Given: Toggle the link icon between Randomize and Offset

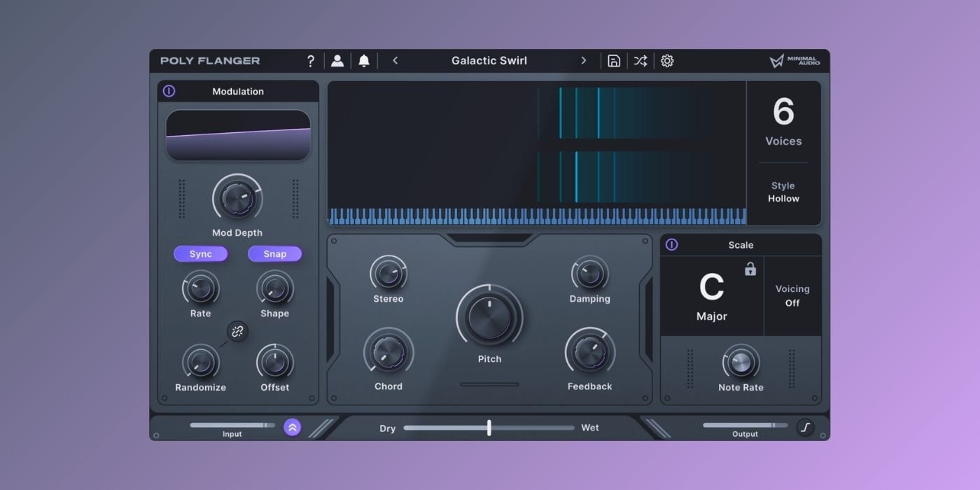Looking at the screenshot, I should [x=237, y=332].
